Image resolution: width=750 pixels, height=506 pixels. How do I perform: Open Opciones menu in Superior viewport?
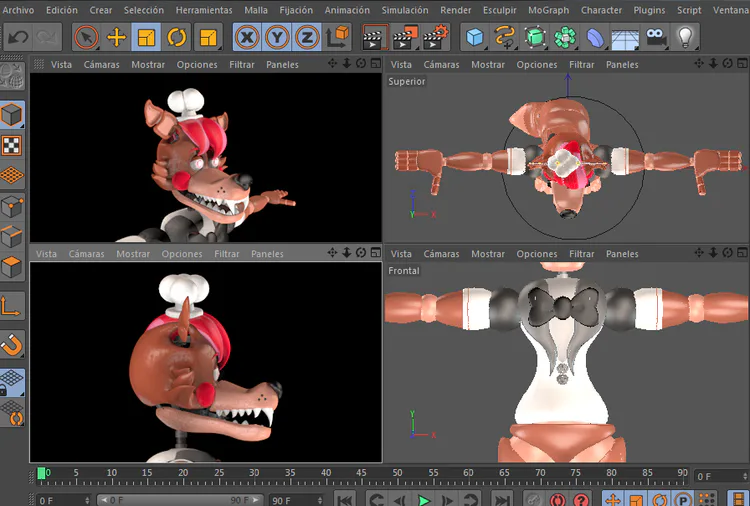coord(537,65)
